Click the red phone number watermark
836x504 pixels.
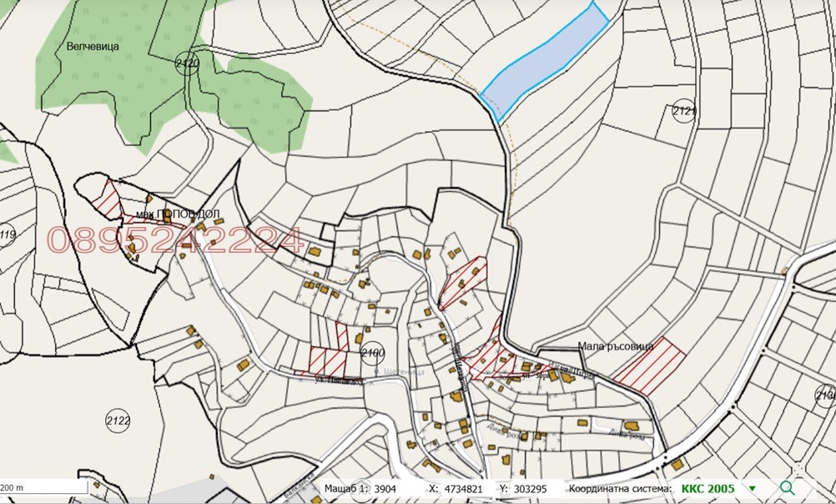[175, 240]
